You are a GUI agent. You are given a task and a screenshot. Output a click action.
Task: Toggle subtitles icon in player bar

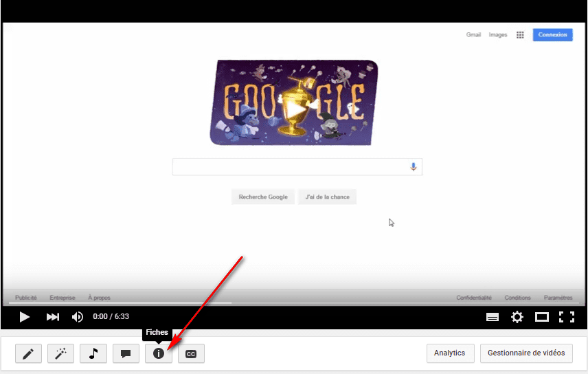pos(493,318)
